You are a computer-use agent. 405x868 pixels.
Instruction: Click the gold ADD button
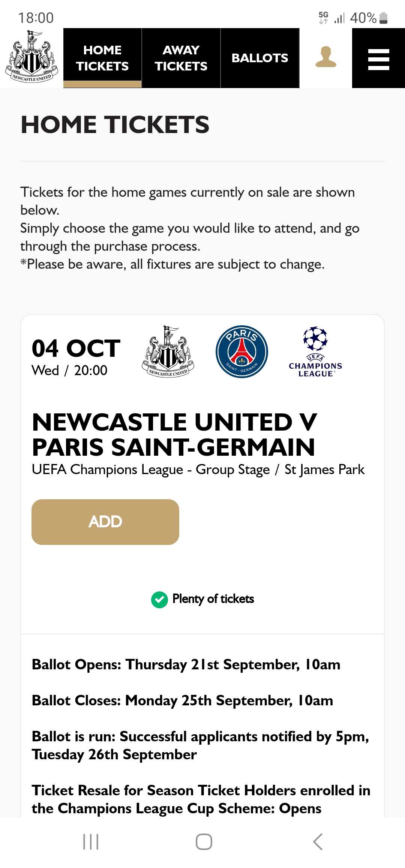[105, 522]
